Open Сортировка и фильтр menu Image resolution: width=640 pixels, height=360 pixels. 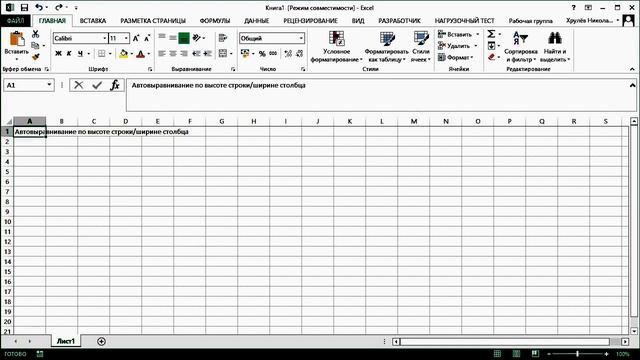click(x=520, y=47)
